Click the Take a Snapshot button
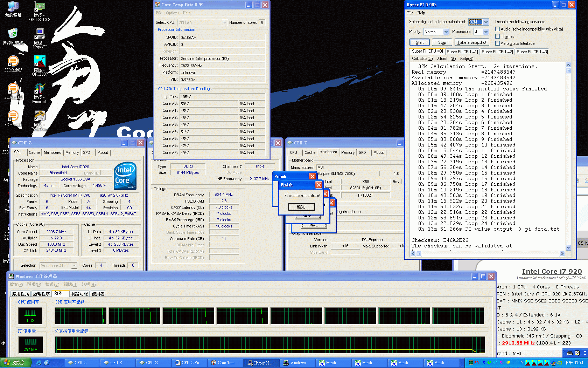The image size is (588, 368). tap(472, 42)
